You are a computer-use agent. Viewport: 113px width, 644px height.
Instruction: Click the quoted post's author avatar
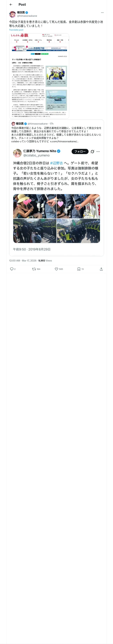13,124
